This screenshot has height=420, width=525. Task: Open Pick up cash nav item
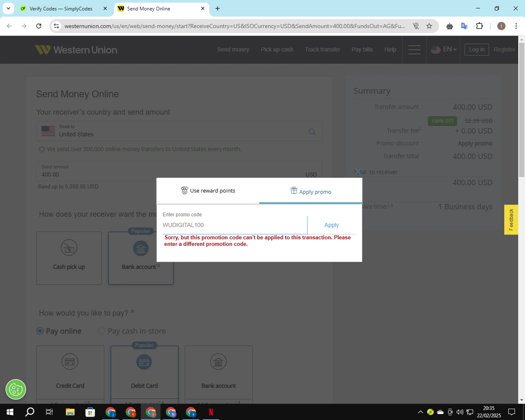[277, 50]
